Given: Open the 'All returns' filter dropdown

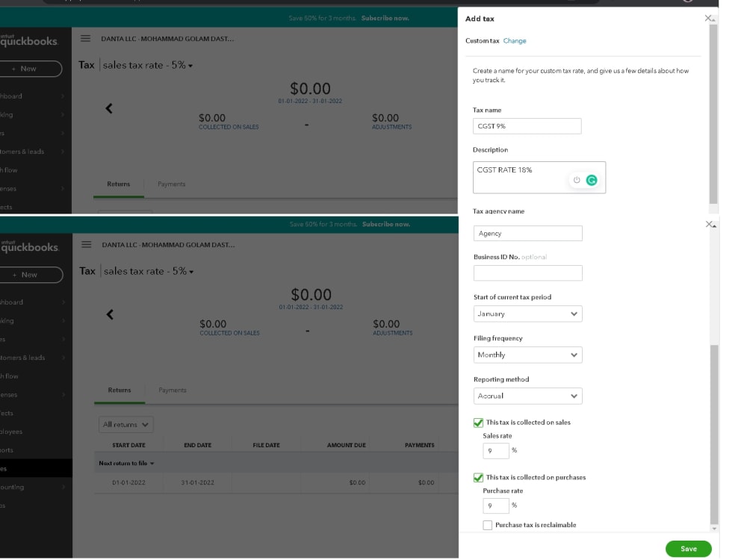Looking at the screenshot, I should click(x=125, y=423).
